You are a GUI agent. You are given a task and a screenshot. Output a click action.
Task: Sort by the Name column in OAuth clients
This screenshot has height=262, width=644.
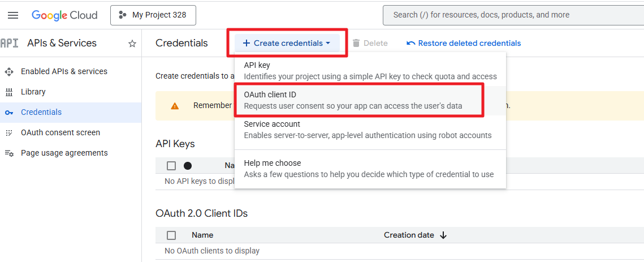pyautogui.click(x=202, y=235)
